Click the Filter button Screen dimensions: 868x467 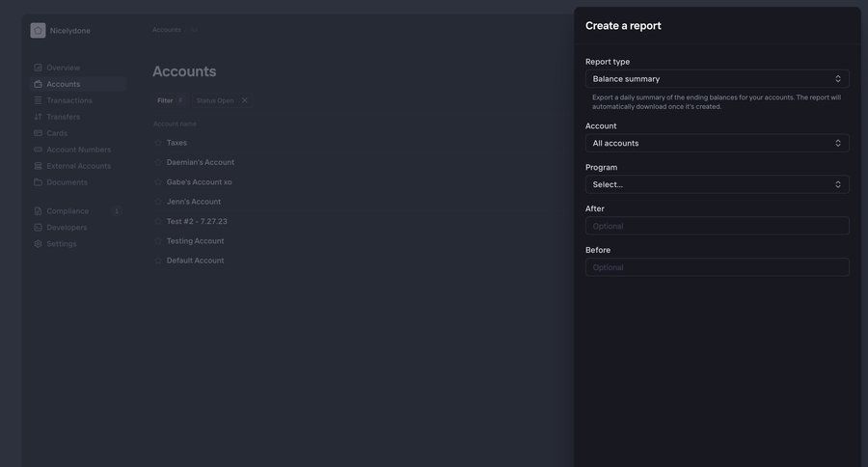pos(170,100)
